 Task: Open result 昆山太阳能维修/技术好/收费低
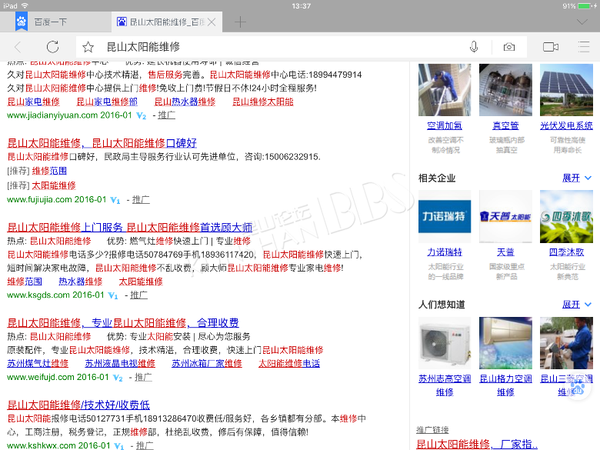[78, 404]
